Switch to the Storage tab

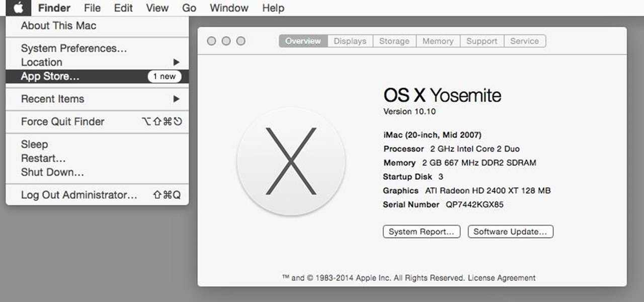pyautogui.click(x=394, y=41)
